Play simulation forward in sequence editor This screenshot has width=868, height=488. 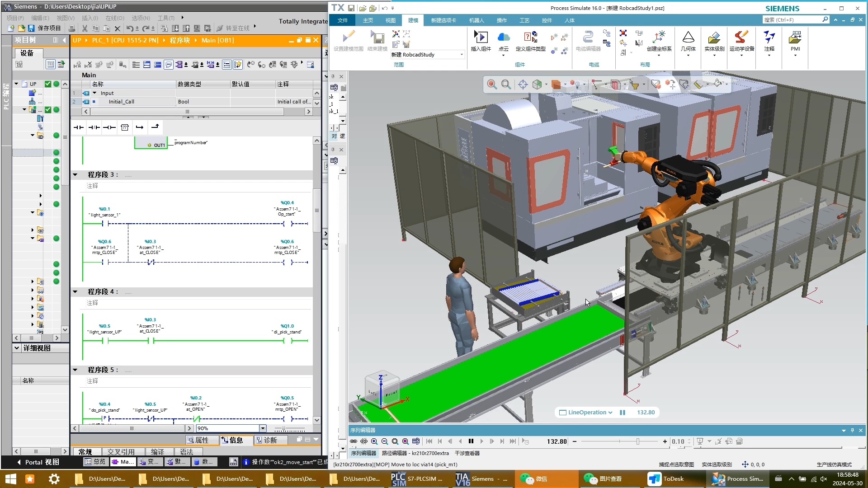coord(481,441)
